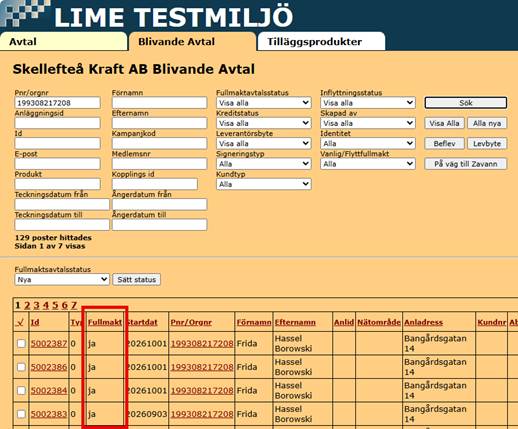Focus the Teckningsdatum till field
518x429 pixels.
click(62, 225)
